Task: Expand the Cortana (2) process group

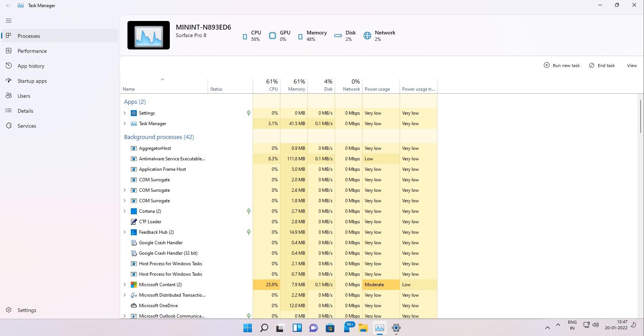Action: point(125,211)
